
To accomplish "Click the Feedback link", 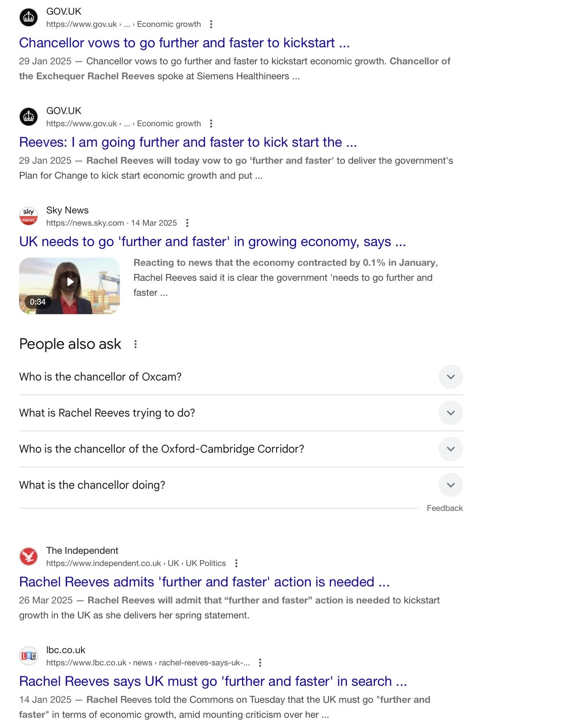I will [445, 508].
